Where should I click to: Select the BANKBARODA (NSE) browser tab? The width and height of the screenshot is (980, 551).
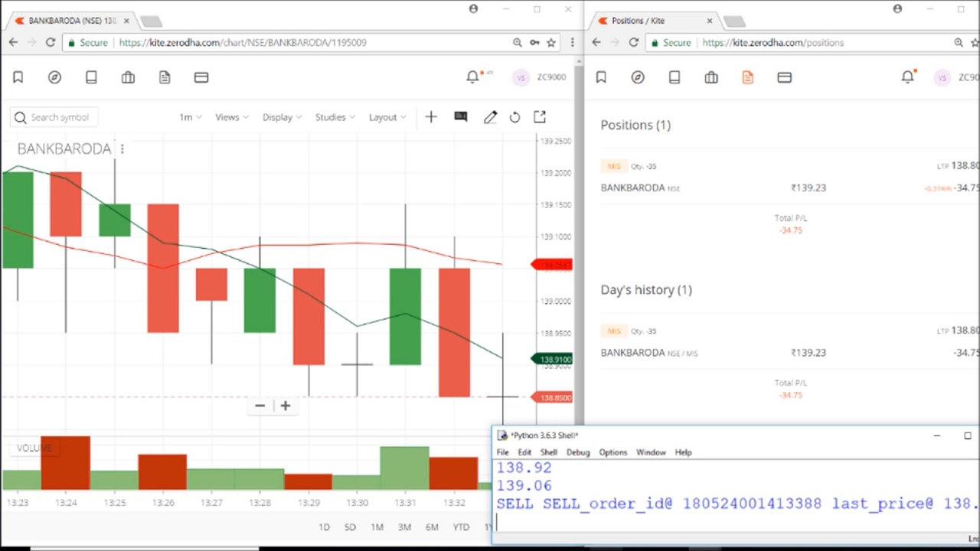71,21
